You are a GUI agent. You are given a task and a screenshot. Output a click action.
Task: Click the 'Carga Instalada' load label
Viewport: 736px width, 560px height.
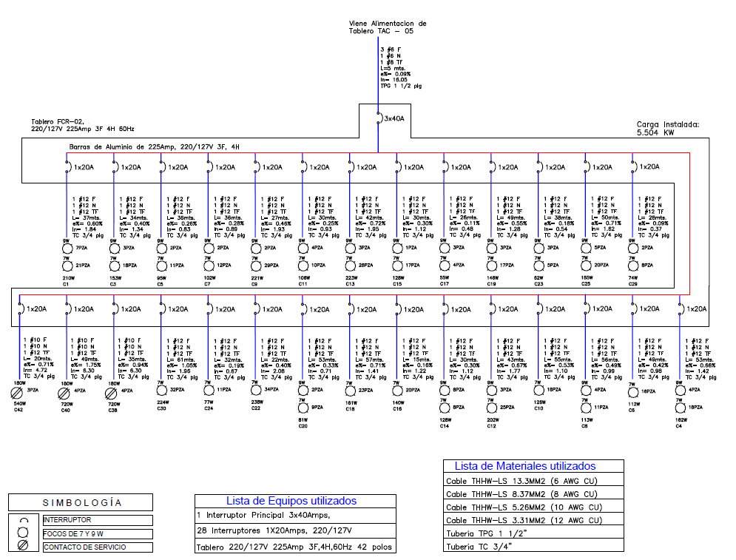666,125
